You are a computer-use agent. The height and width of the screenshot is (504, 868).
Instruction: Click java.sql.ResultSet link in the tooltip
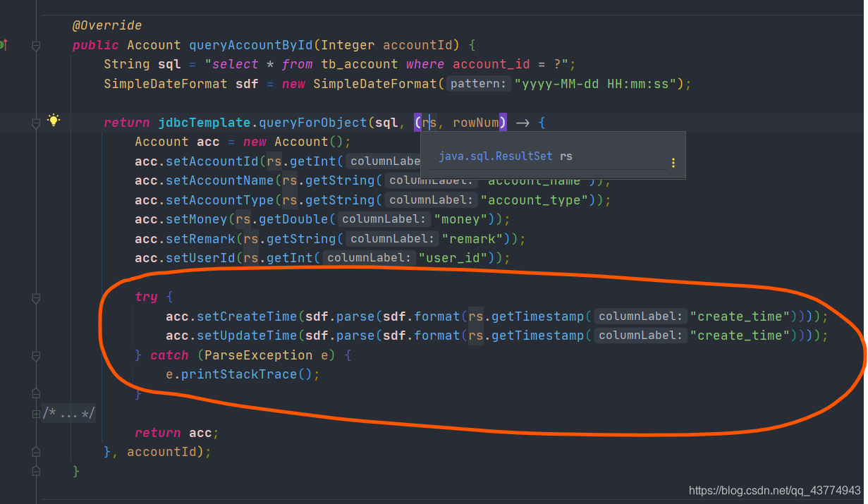[495, 156]
